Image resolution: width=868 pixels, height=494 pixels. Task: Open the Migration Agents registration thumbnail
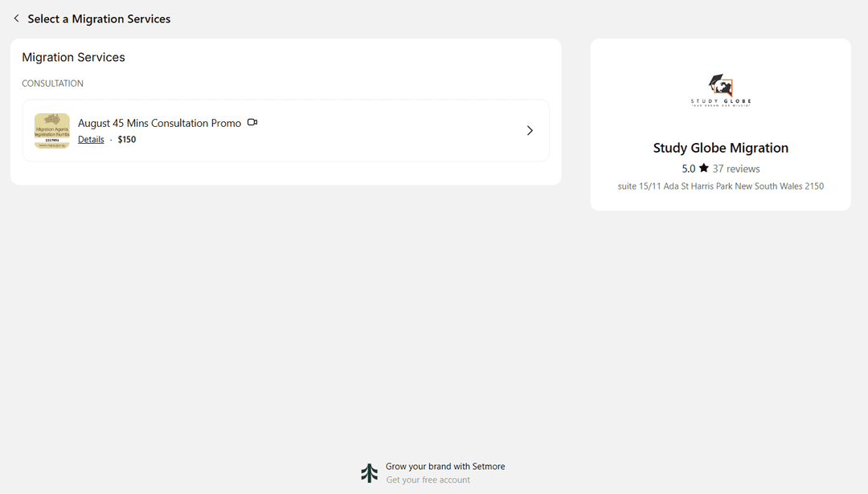click(52, 131)
